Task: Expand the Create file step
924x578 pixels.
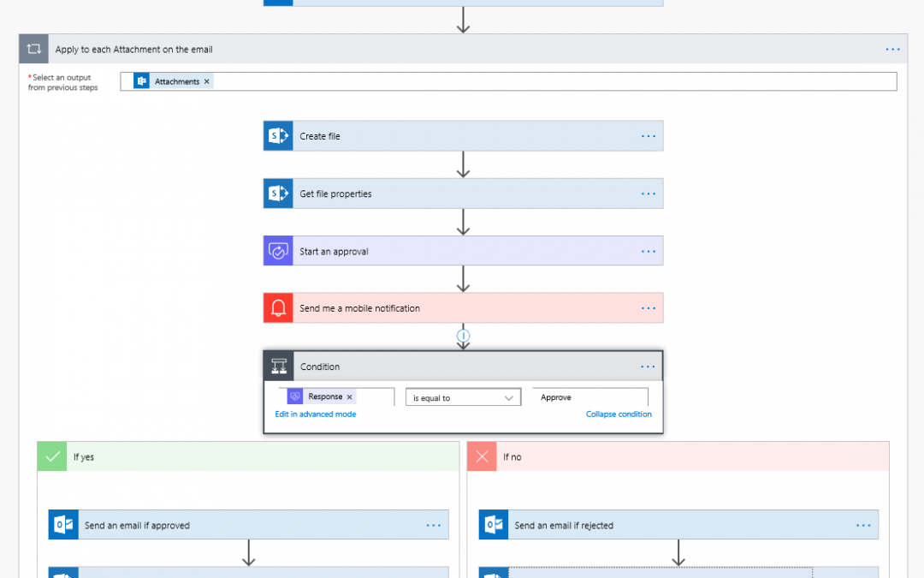Action: click(462, 136)
